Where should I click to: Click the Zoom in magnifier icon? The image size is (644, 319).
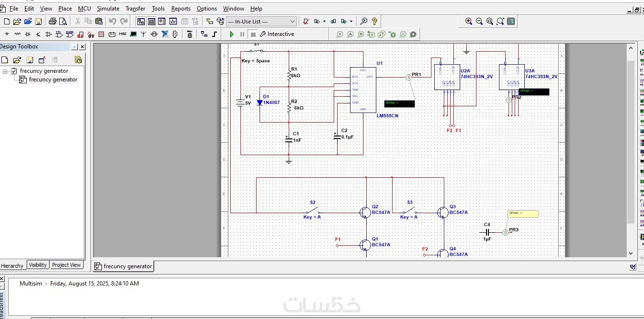[x=469, y=22]
